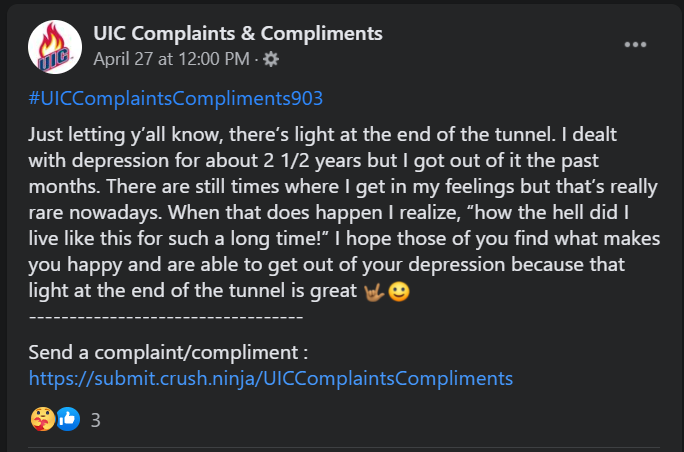Click the April 27 at 12:00 PM timestamp
684x452 pixels.
pyautogui.click(x=171, y=59)
